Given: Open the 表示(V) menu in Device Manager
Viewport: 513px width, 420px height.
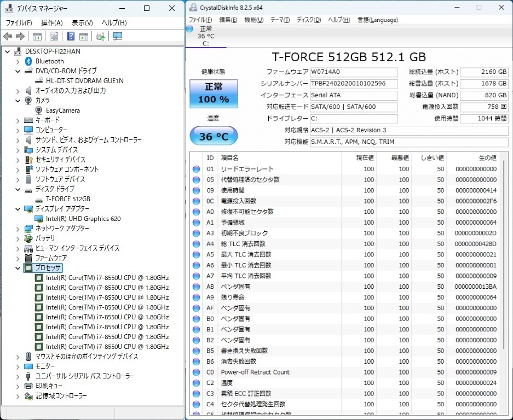Looking at the screenshot, I should click(x=82, y=23).
